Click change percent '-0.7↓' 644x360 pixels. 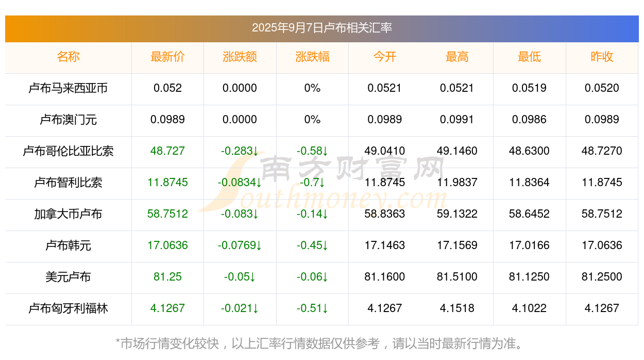(x=312, y=183)
